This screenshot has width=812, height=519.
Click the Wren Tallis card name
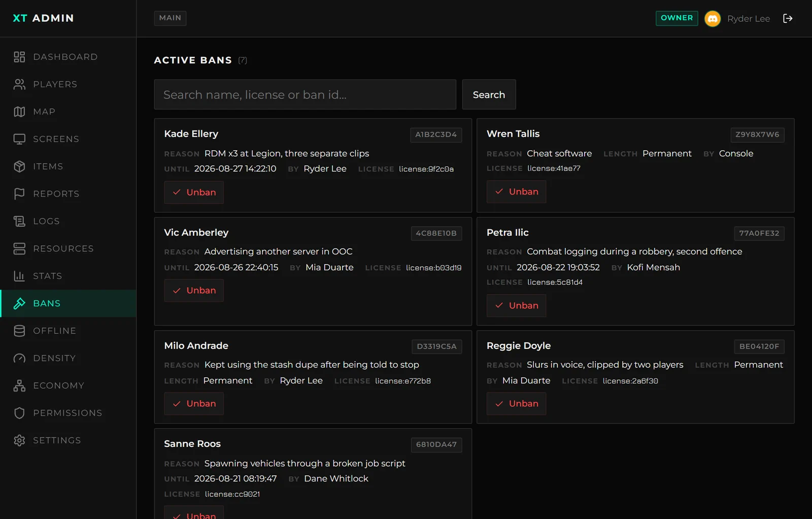point(513,134)
